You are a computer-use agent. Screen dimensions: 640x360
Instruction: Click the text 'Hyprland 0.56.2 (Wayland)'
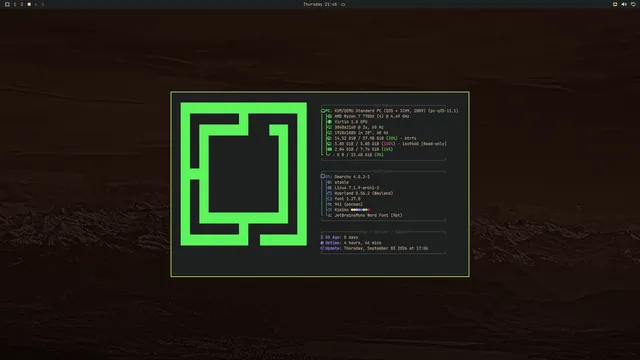pyautogui.click(x=364, y=193)
